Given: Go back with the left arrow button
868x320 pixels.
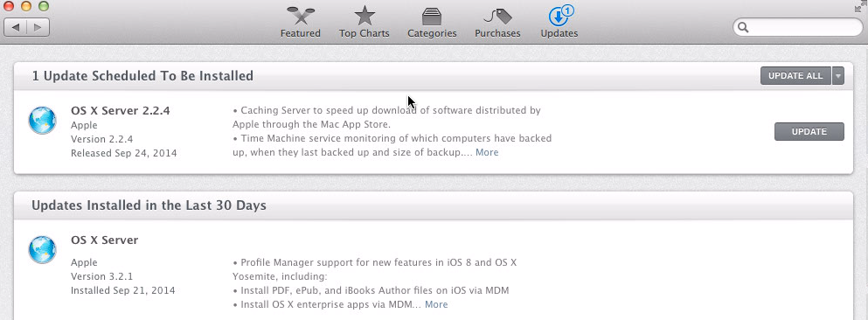Looking at the screenshot, I should point(16,26).
